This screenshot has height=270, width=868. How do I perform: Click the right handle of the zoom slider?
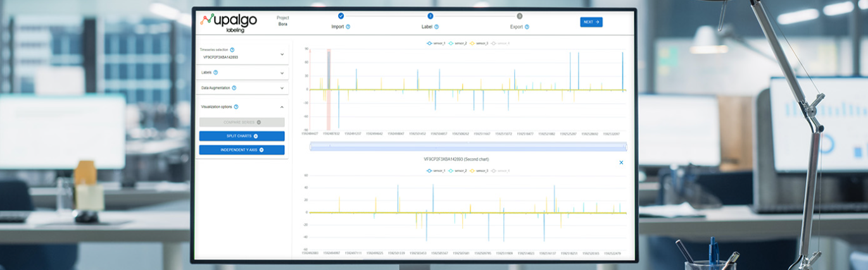(x=626, y=147)
